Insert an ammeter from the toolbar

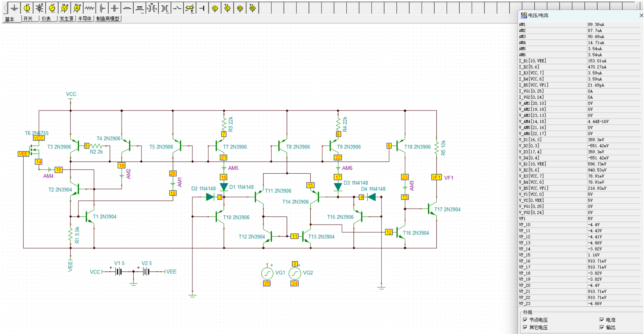(77, 8)
